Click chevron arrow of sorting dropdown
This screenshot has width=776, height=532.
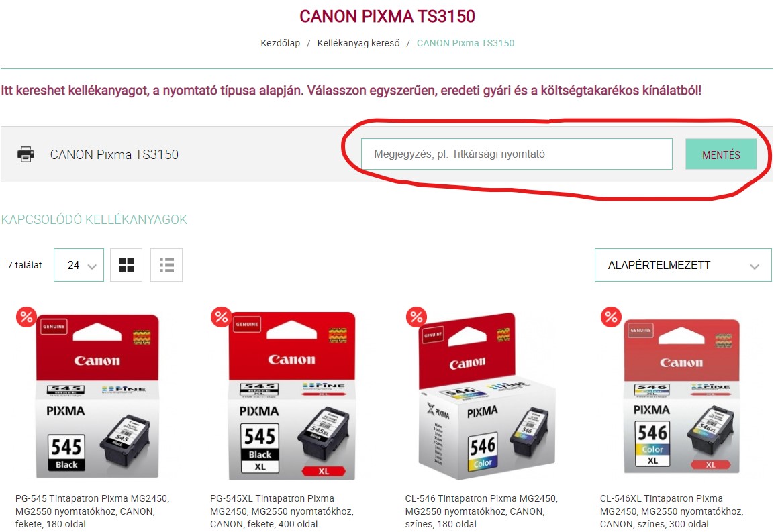(x=755, y=266)
